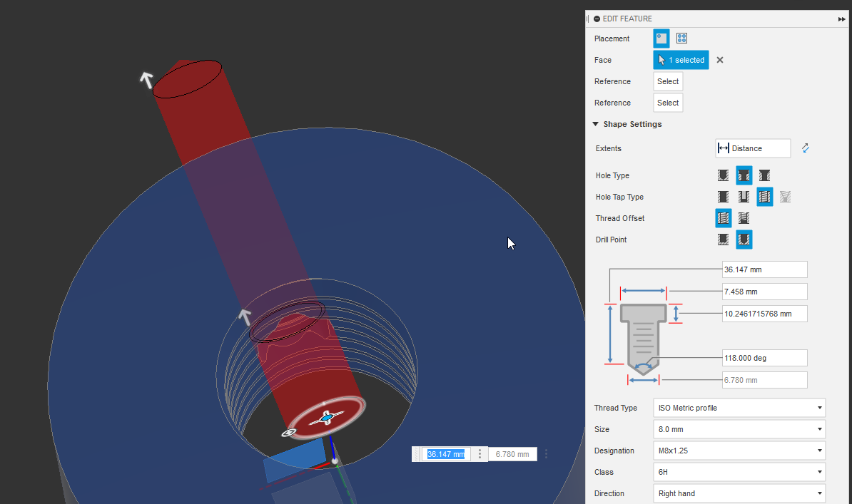Choose the Flat drill point icon

pos(723,240)
